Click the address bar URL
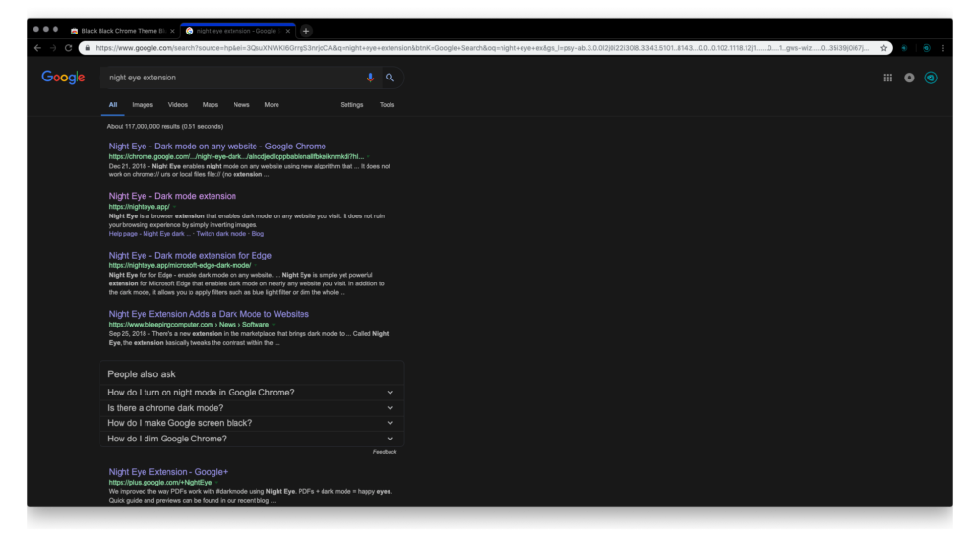 [481, 48]
